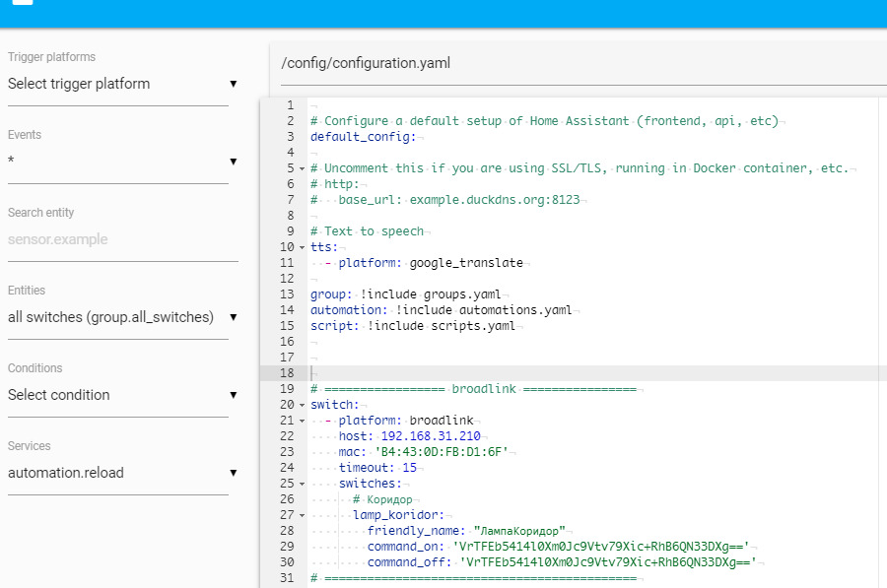Image resolution: width=887 pixels, height=588 pixels.
Task: Fold the tts section at line 10
Action: (x=302, y=247)
